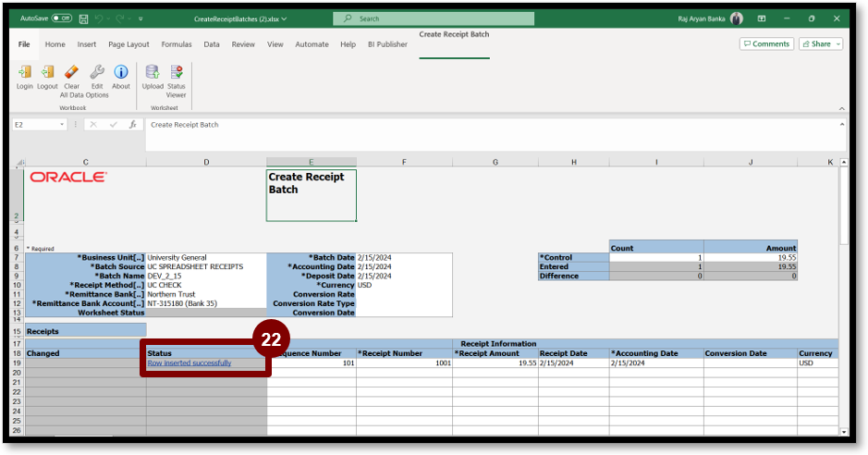
Task: Open the BI Publisher tab
Action: (387, 44)
